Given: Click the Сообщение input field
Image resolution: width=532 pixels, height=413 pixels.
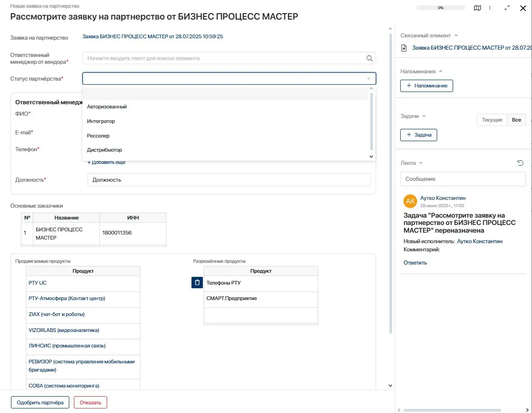Looking at the screenshot, I should (463, 179).
